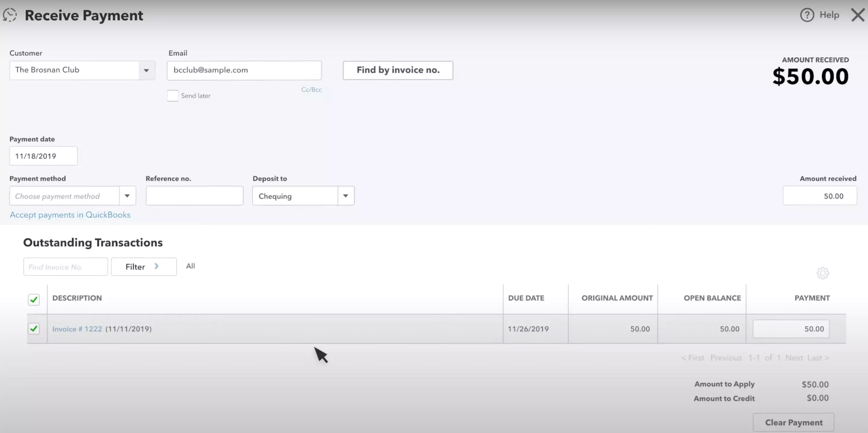Open the Payment method dropdown
Image resolution: width=868 pixels, height=433 pixels.
click(127, 196)
